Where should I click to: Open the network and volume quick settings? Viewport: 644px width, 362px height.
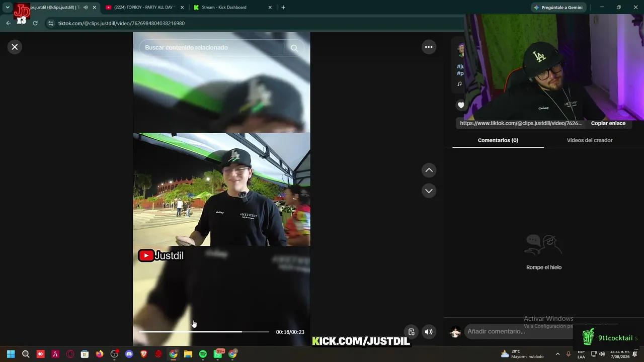tap(598, 354)
